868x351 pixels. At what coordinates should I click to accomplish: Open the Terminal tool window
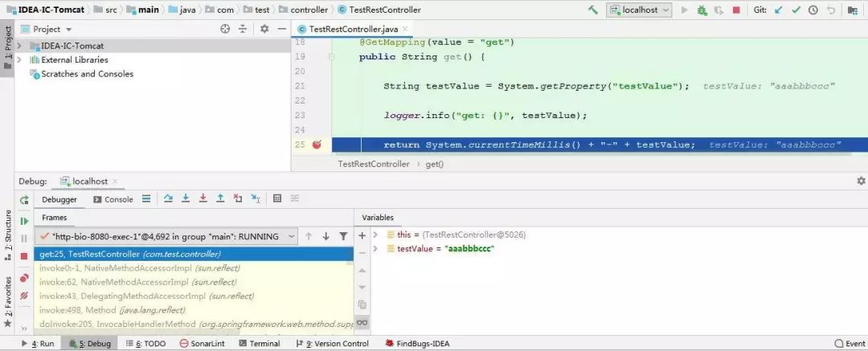click(260, 343)
